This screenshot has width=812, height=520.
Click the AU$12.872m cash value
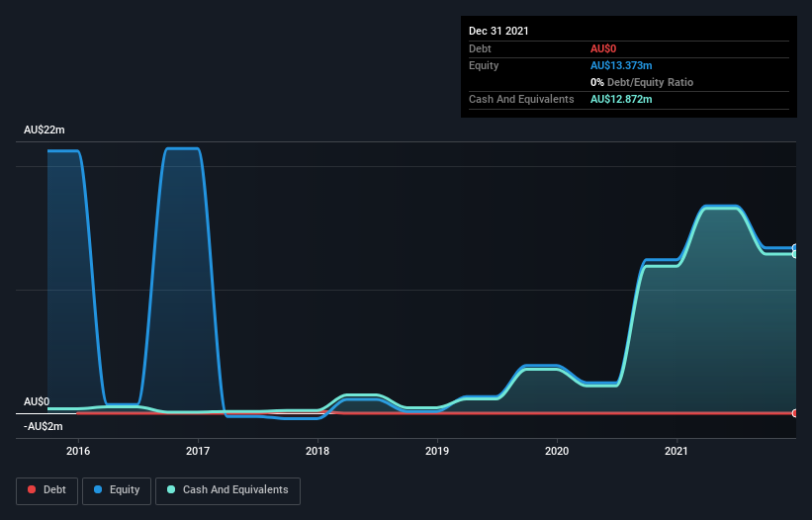621,99
